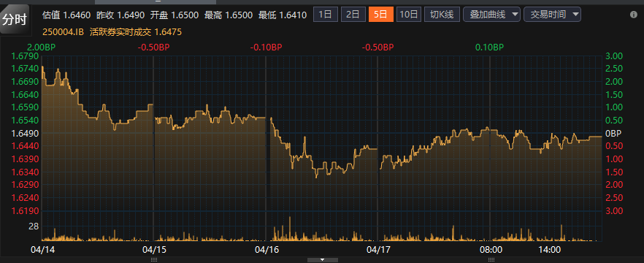644x263 pixels.
Task: Toggle the highlighted 5日 range
Action: (x=380, y=15)
